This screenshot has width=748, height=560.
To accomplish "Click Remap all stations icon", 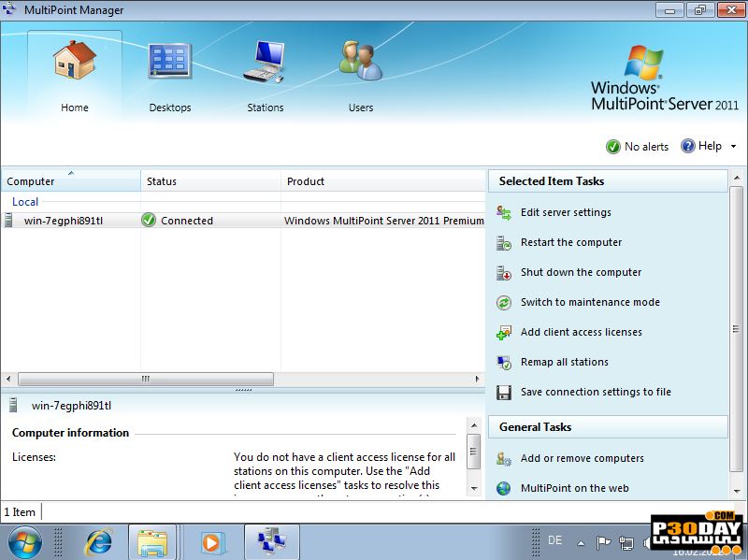I will coord(504,363).
